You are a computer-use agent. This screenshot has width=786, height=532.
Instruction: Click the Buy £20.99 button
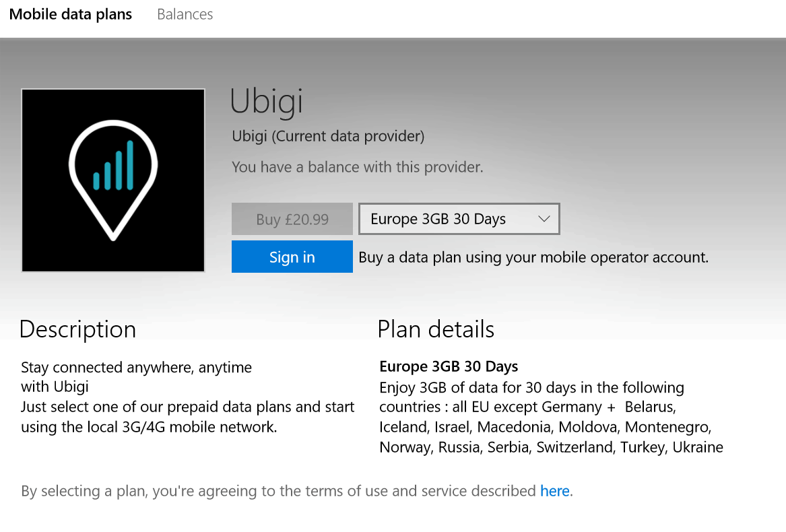(292, 219)
